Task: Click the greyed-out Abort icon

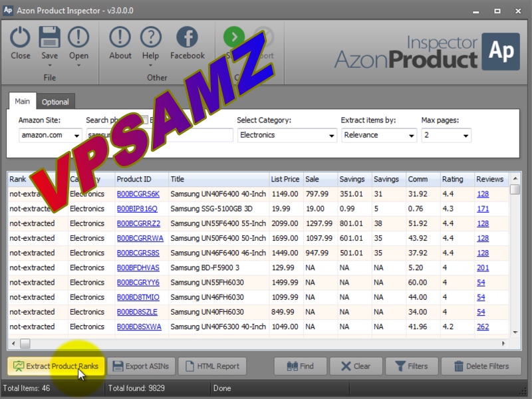Action: coord(265,36)
